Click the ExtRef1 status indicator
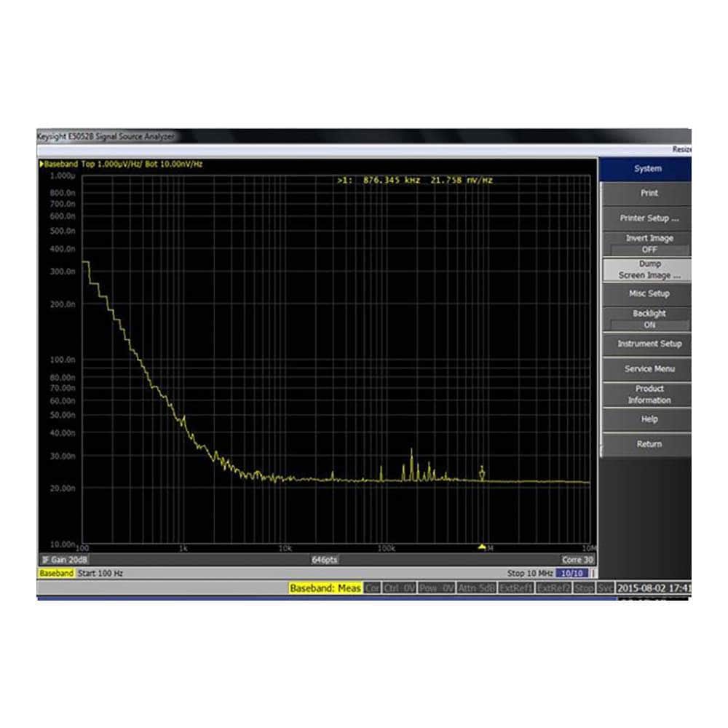The image size is (728, 728). [x=515, y=588]
